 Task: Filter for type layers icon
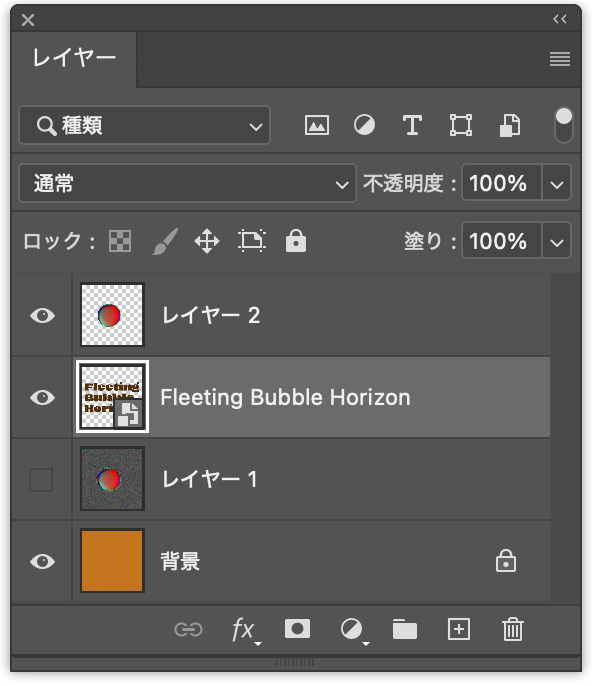412,126
